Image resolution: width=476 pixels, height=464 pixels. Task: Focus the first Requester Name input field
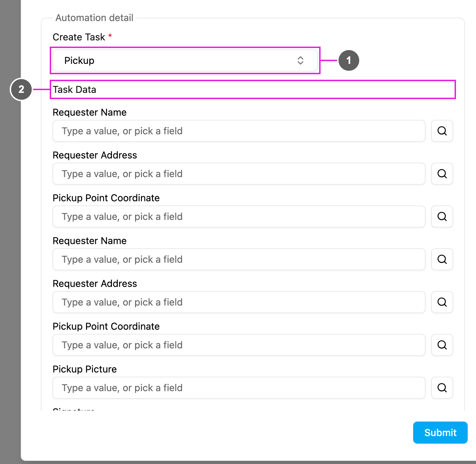pos(239,131)
